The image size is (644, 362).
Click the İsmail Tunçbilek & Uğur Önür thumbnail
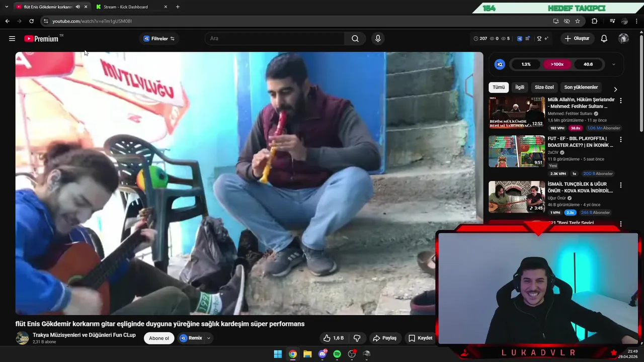pos(517,197)
